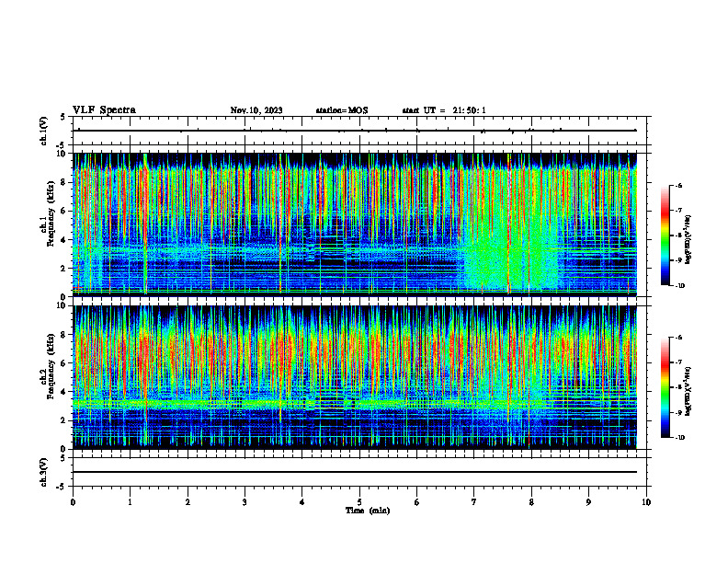Viewport: 728px width, 563px height.
Task: Click the "VLF Spectra" plot title
Action: pos(104,110)
